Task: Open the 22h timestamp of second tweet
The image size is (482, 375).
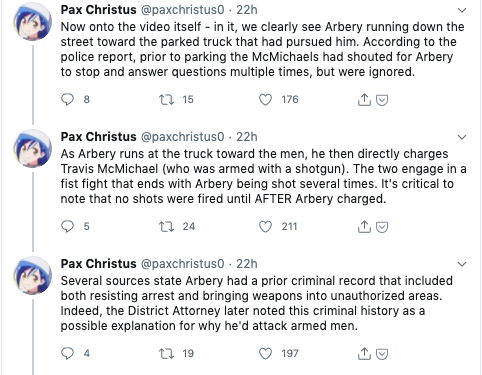Action: (247, 137)
